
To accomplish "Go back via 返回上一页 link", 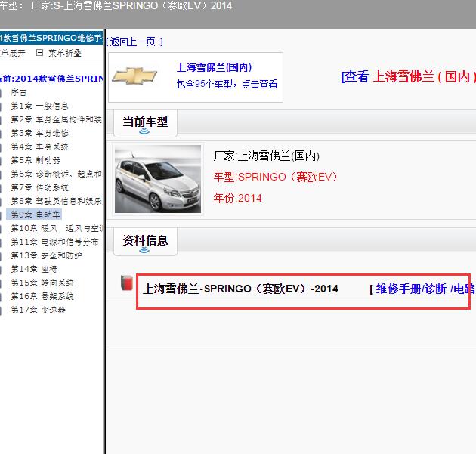I will 134,42.
